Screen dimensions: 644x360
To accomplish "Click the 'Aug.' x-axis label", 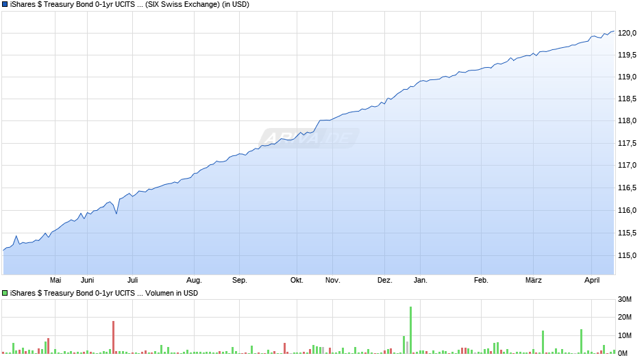I will tap(195, 281).
